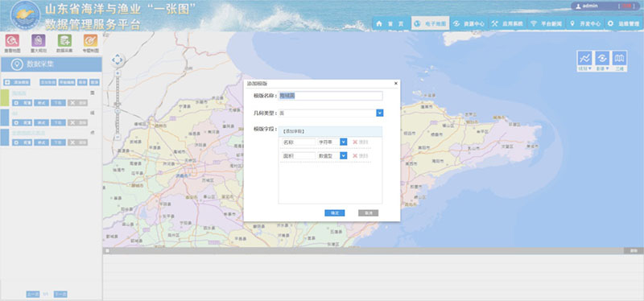
Task: Click last small button in sidebar toolbar
Action: tap(95, 83)
